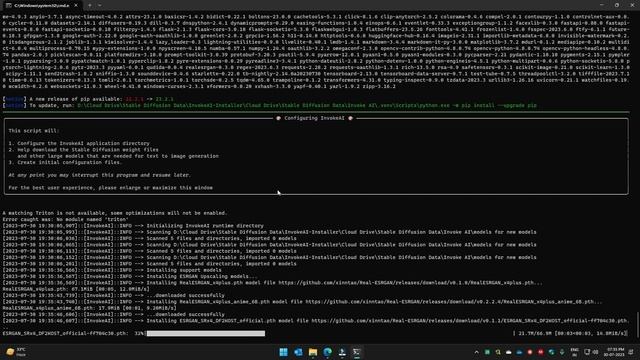Click the RealESRGAN_x4plus.pth GitHub URL
The height and width of the screenshot is (360, 640).
[410, 282]
